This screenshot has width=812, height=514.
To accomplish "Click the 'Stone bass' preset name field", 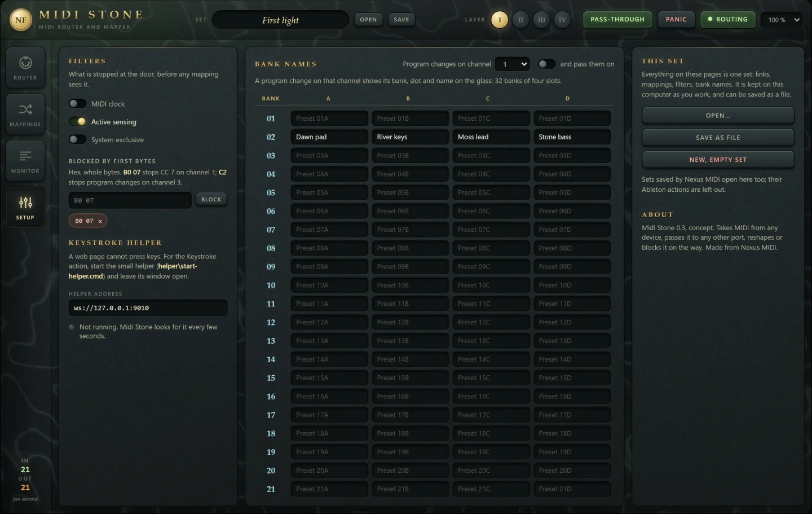I will [x=572, y=137].
